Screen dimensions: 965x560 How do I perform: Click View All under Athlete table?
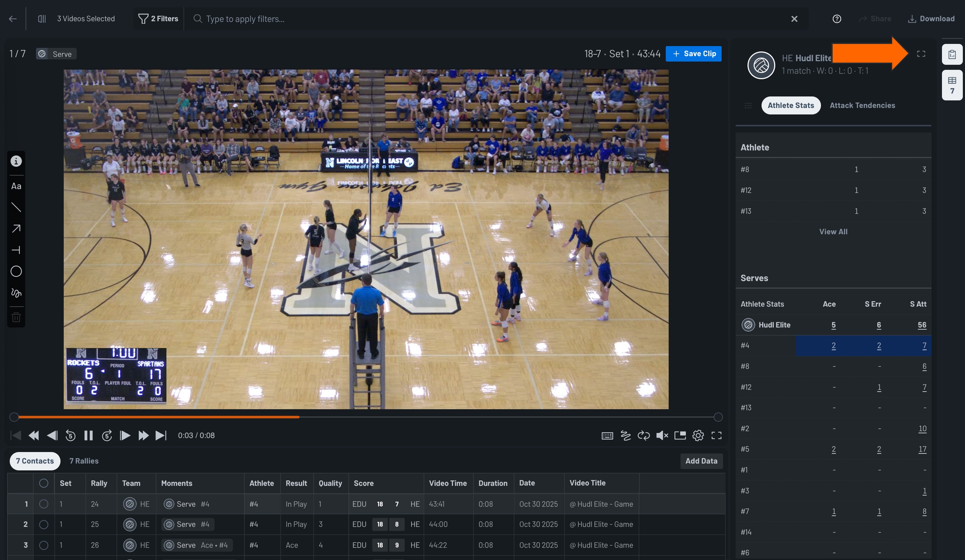[x=833, y=231]
